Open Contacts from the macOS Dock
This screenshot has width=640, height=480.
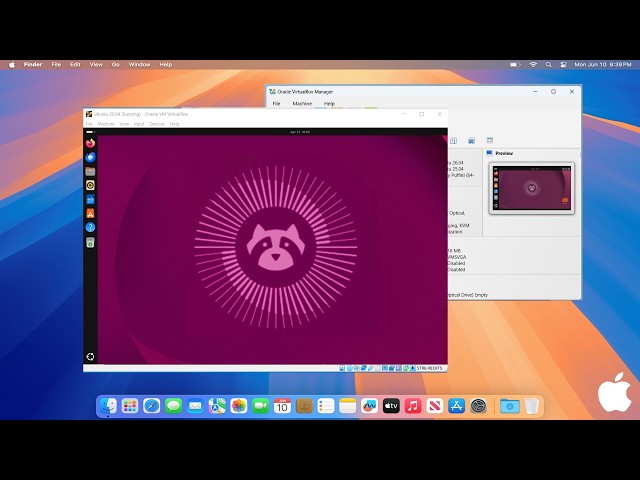[x=304, y=406]
